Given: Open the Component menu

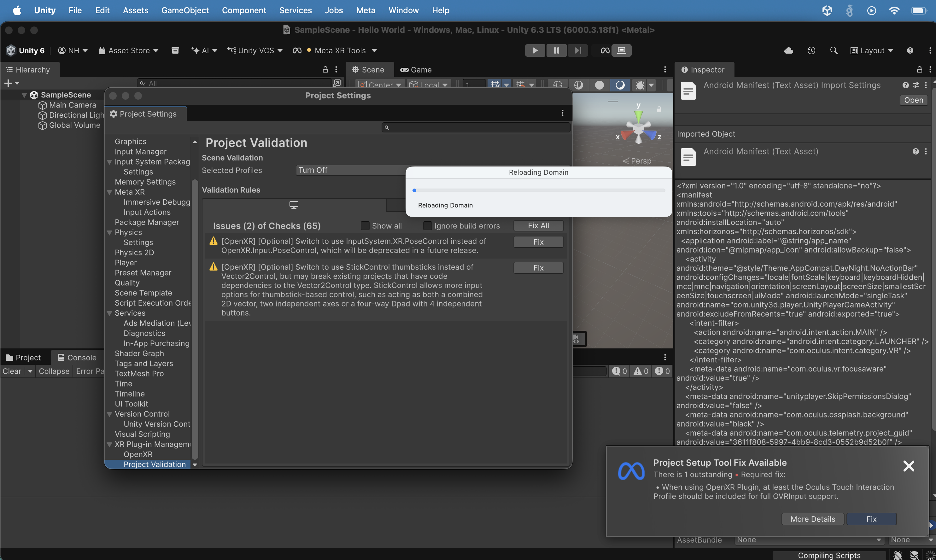Looking at the screenshot, I should pyautogui.click(x=244, y=10).
